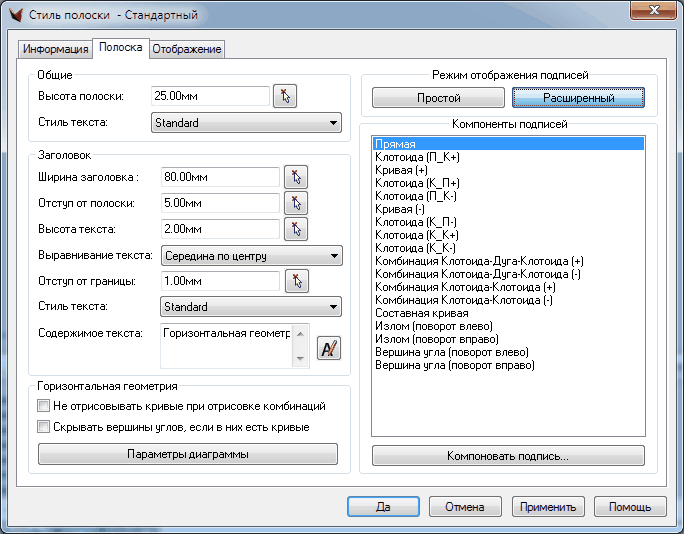684x534 pixels.
Task: Click pick-in-drawing icon next to Высота полоски
Action: pyautogui.click(x=286, y=96)
